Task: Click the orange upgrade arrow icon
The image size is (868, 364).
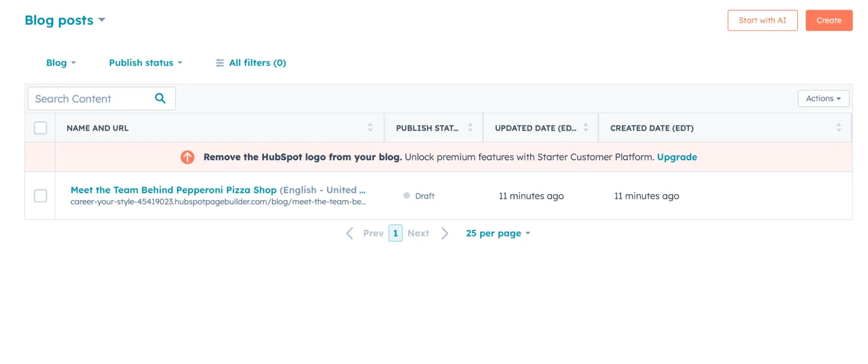Action: coord(188,157)
